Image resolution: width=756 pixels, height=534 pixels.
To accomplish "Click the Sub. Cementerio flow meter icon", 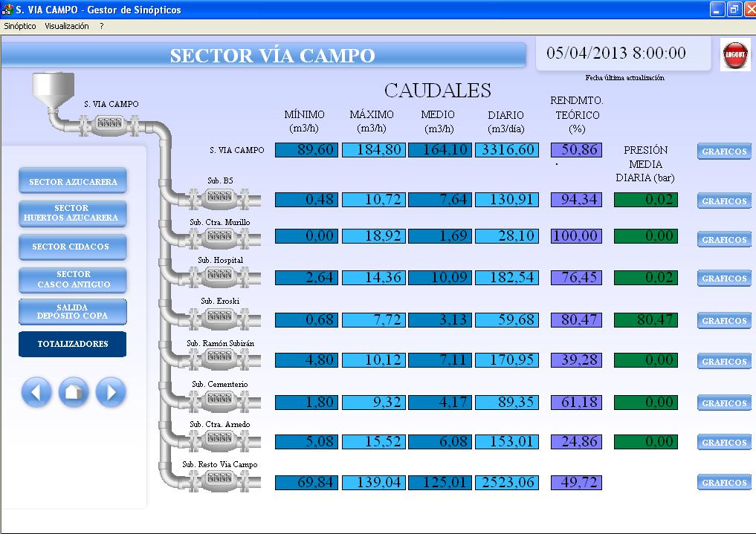I will pos(219,400).
